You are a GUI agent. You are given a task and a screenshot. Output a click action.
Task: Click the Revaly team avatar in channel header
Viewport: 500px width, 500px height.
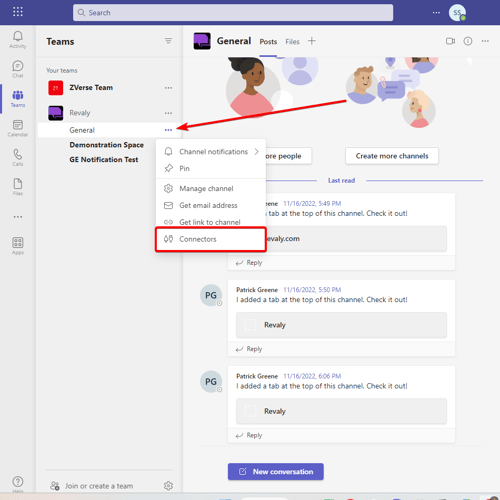(202, 41)
